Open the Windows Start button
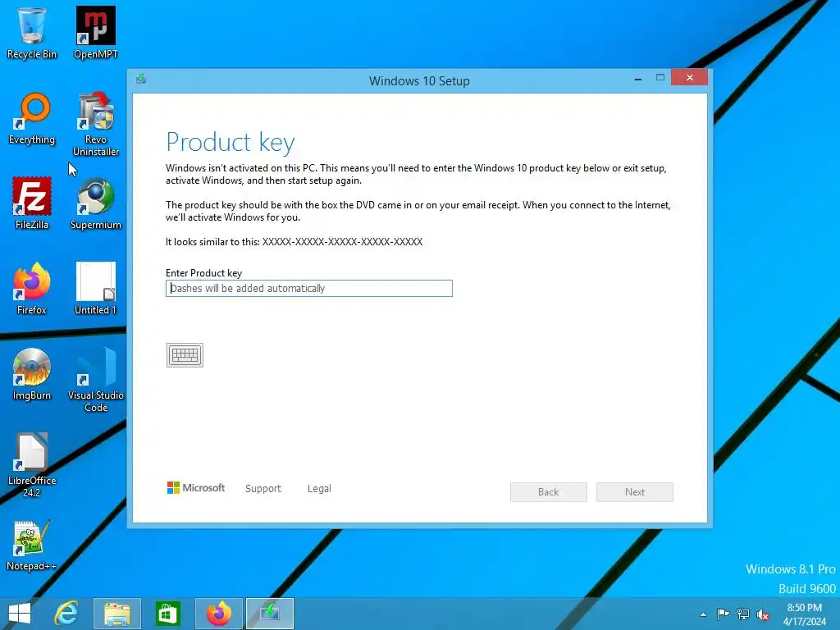The image size is (840, 630). [20, 614]
